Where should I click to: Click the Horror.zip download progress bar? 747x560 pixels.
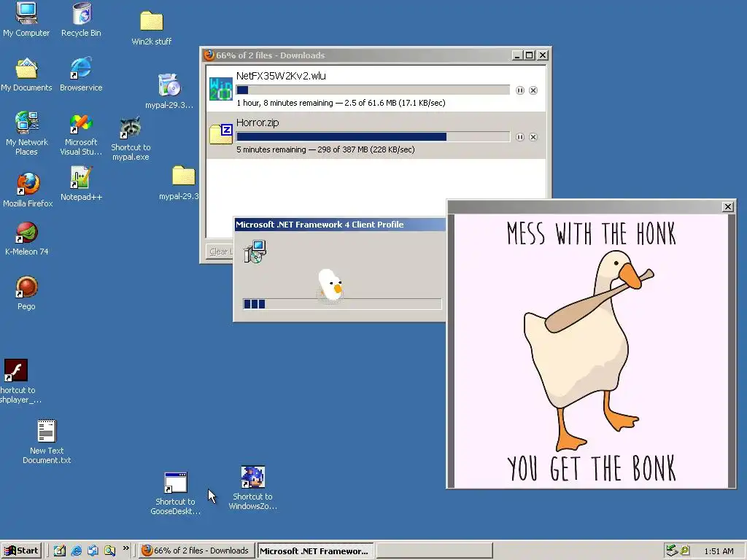(x=373, y=137)
